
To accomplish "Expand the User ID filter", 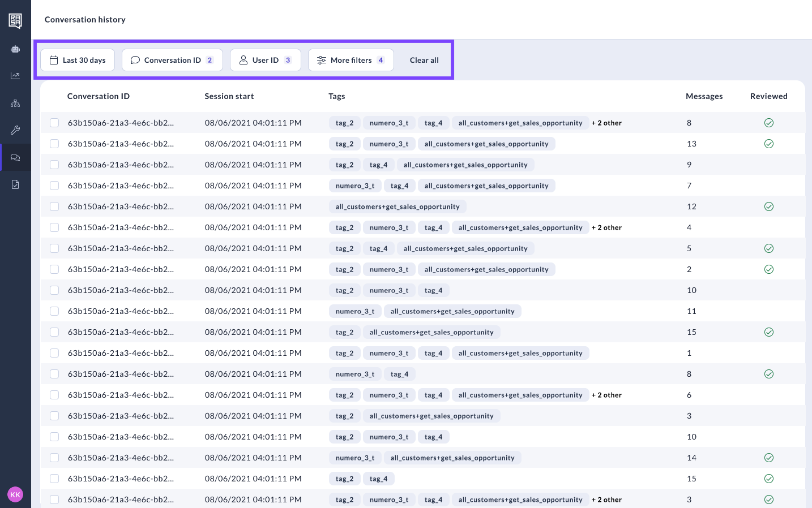I will 265,60.
